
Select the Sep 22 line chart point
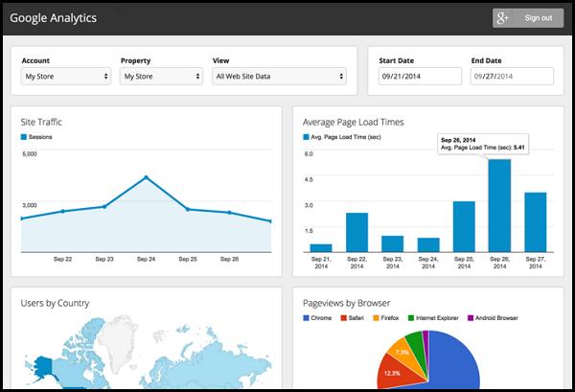pos(62,211)
